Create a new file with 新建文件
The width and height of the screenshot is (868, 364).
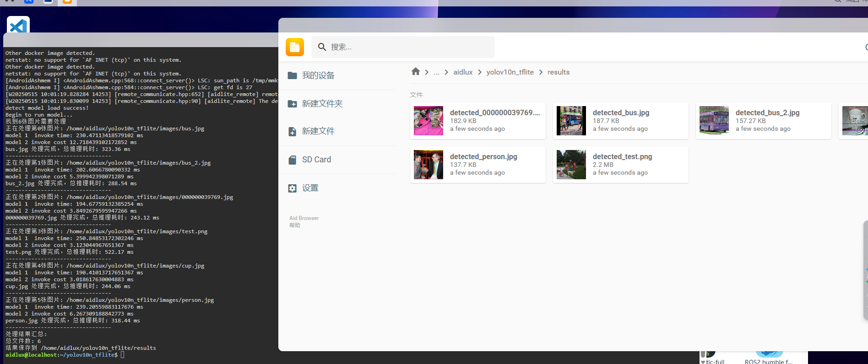[337, 131]
